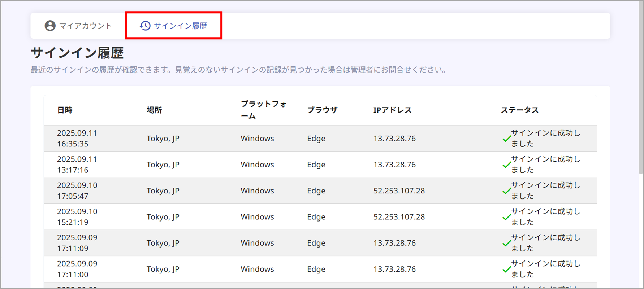This screenshot has height=289, width=644.
Task: Click the サインイン履歴 page heading
Action: [x=77, y=53]
